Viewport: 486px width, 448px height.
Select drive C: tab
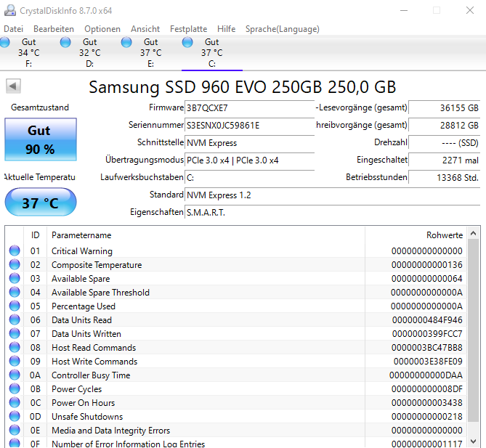click(212, 53)
